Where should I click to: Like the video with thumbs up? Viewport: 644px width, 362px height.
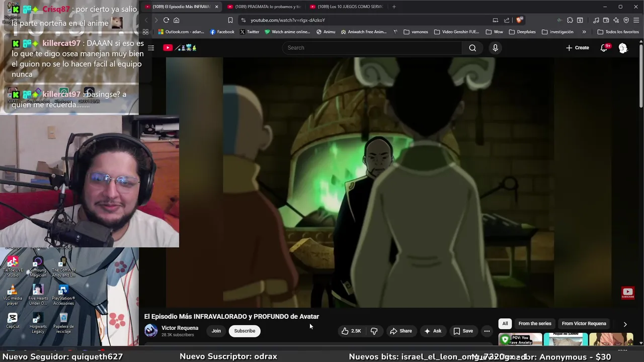pos(351,331)
